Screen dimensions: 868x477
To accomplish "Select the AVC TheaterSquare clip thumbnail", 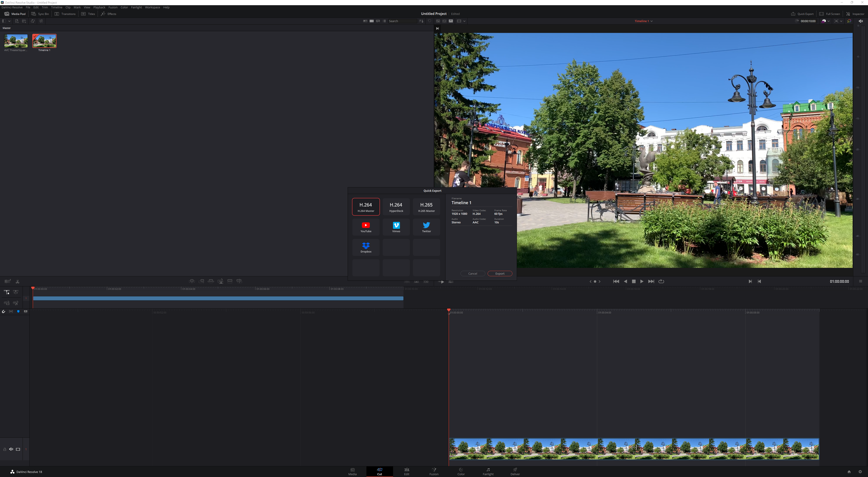I will (16, 41).
